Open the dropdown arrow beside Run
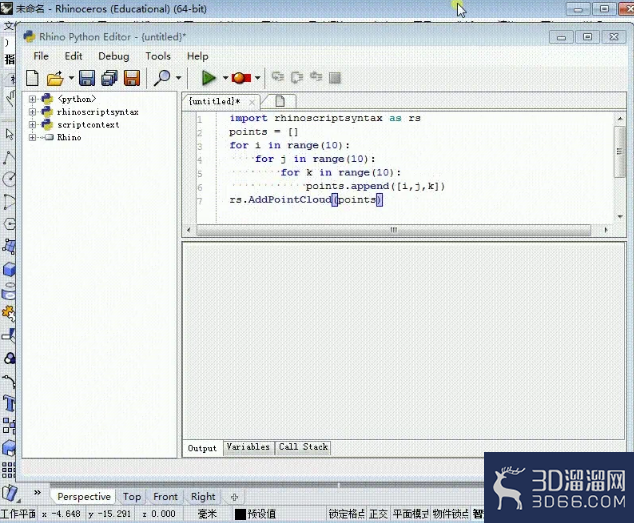The width and height of the screenshot is (634, 523). [225, 78]
